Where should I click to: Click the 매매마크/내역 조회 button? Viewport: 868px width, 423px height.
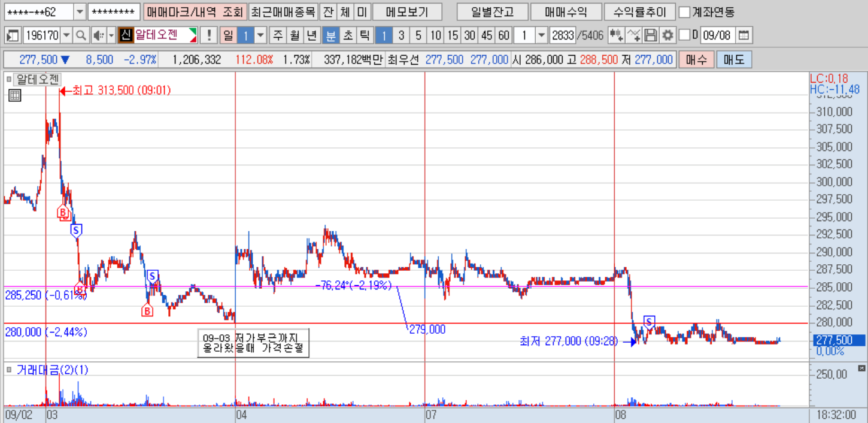click(x=194, y=12)
